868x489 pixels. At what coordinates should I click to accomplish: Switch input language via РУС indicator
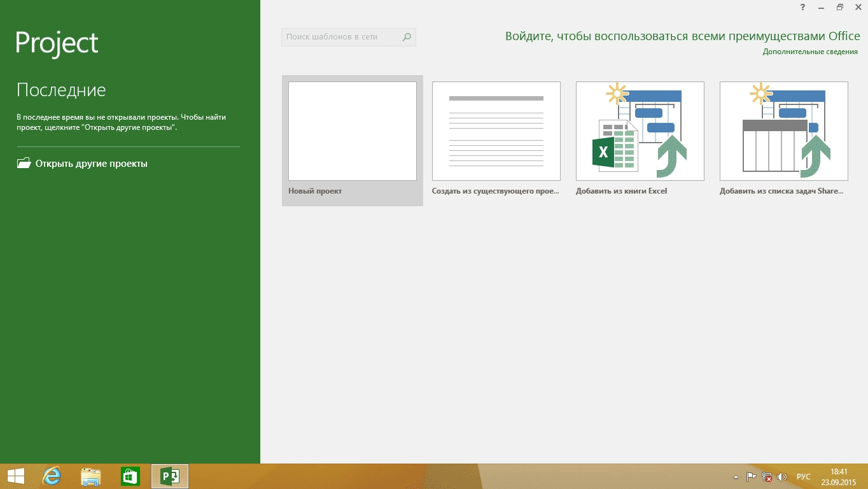coord(804,477)
